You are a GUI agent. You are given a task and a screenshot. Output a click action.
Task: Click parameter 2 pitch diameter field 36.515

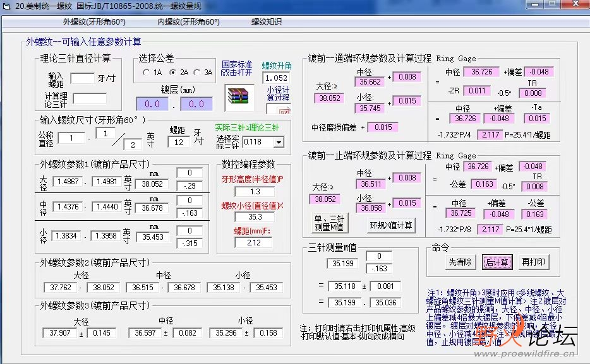click(142, 288)
